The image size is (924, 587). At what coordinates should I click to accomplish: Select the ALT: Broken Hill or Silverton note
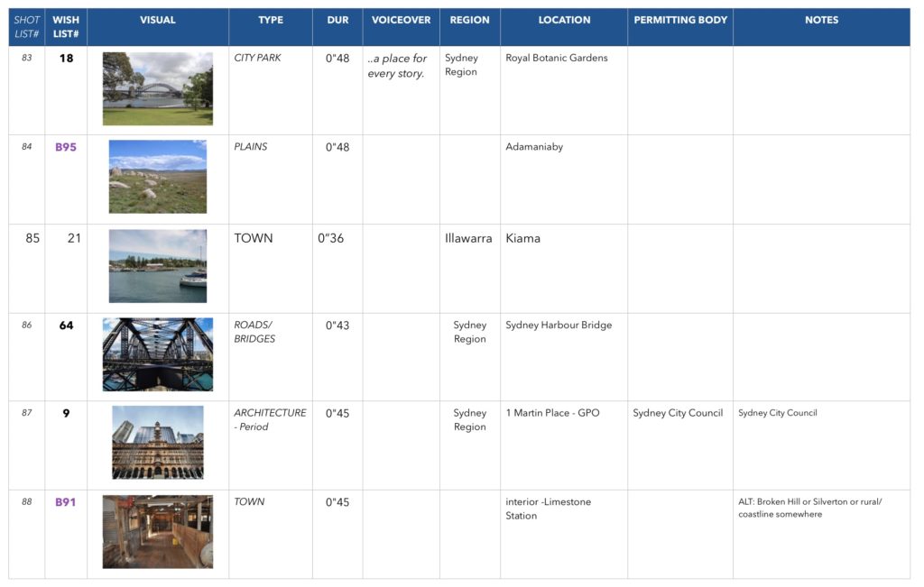809,508
